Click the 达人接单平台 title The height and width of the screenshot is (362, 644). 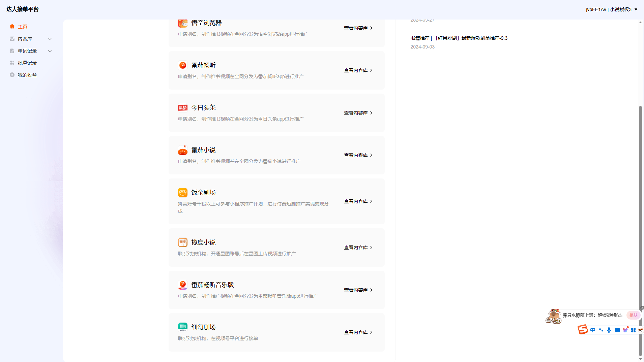click(23, 9)
